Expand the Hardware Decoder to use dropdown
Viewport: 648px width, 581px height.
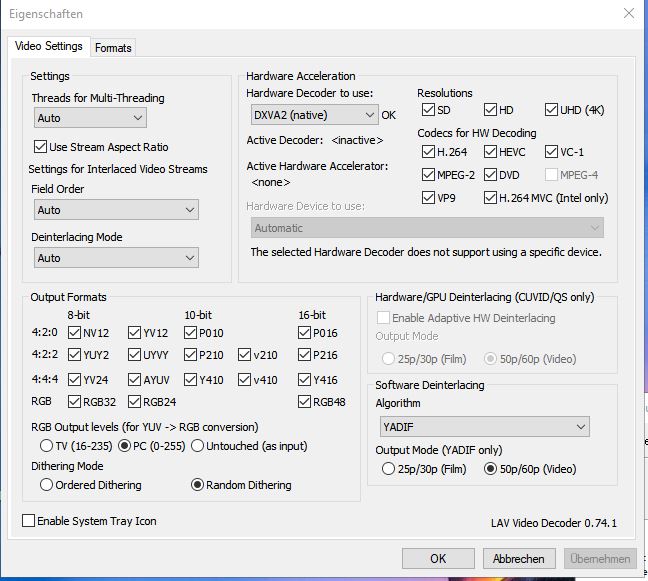pos(312,115)
